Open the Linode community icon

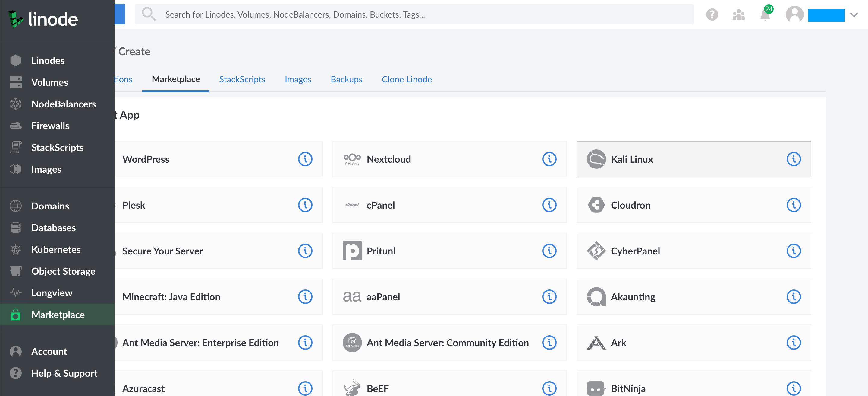coord(738,14)
